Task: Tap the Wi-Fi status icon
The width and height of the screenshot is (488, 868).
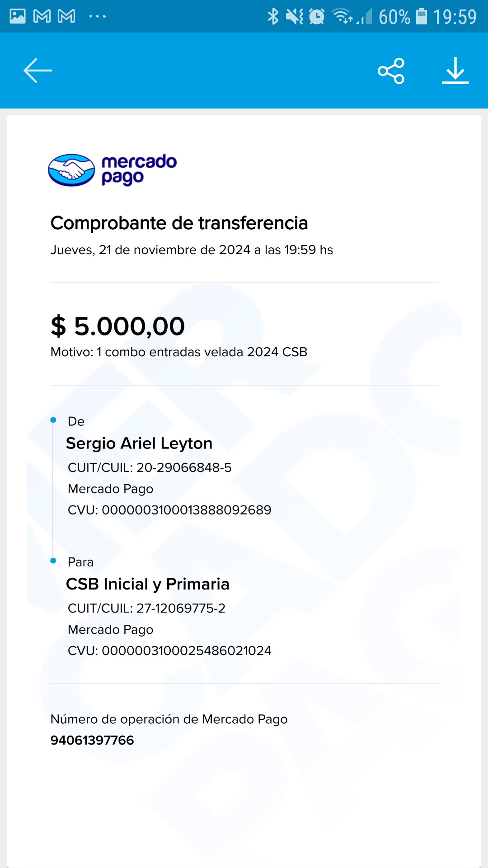Action: coord(342,16)
